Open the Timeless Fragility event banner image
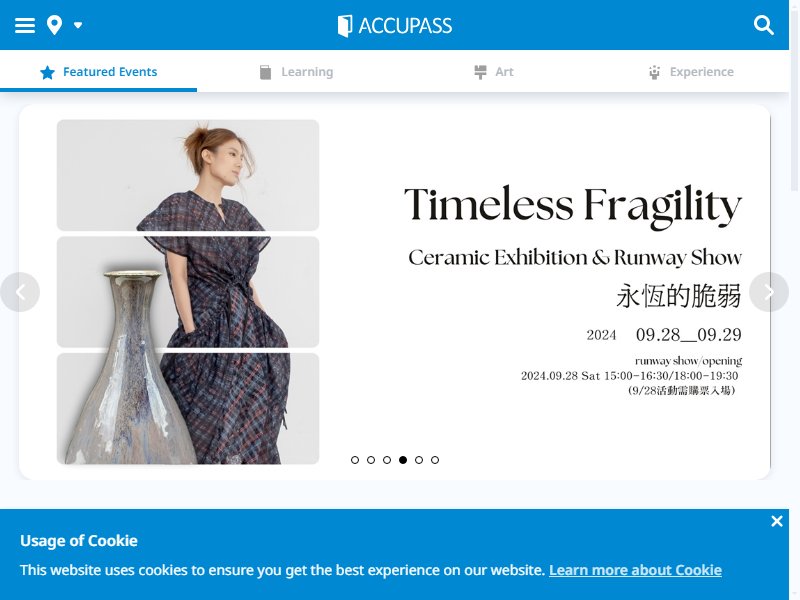The image size is (800, 600). 394,292
